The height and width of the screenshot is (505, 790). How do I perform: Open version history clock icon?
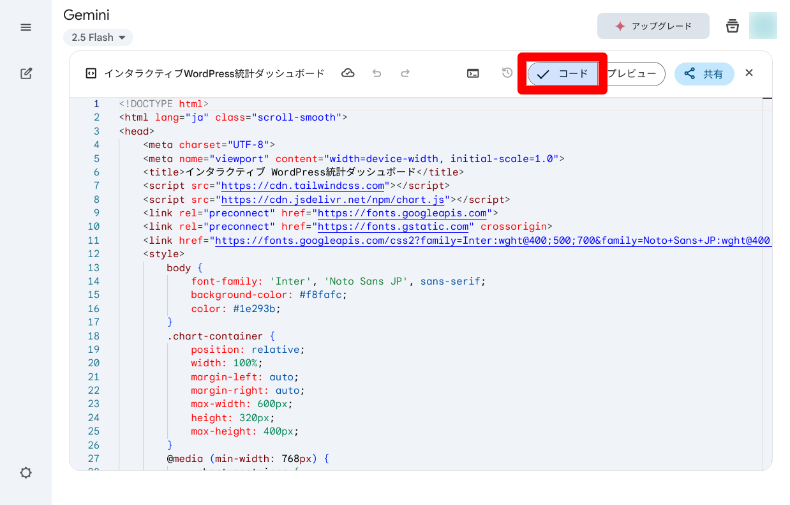coord(507,73)
